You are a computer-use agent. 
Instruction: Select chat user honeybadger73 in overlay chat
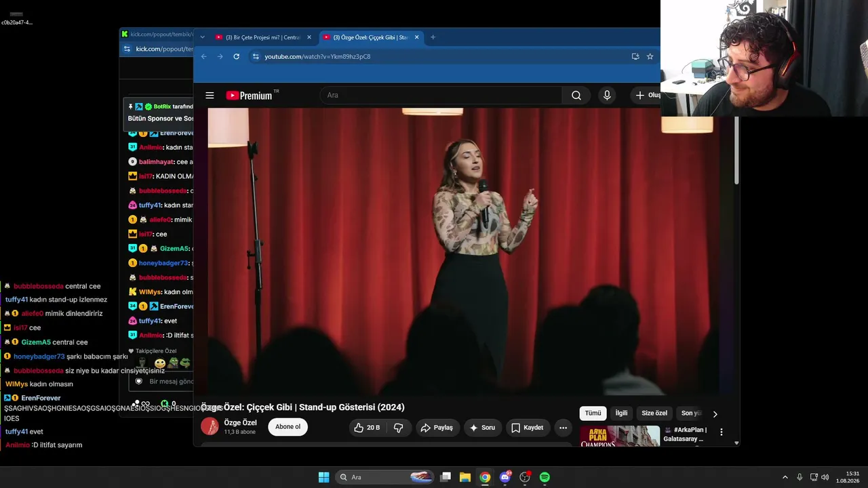(x=39, y=357)
